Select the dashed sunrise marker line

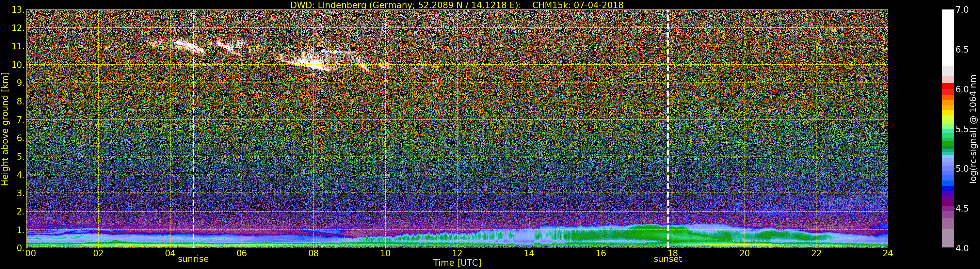(193, 129)
